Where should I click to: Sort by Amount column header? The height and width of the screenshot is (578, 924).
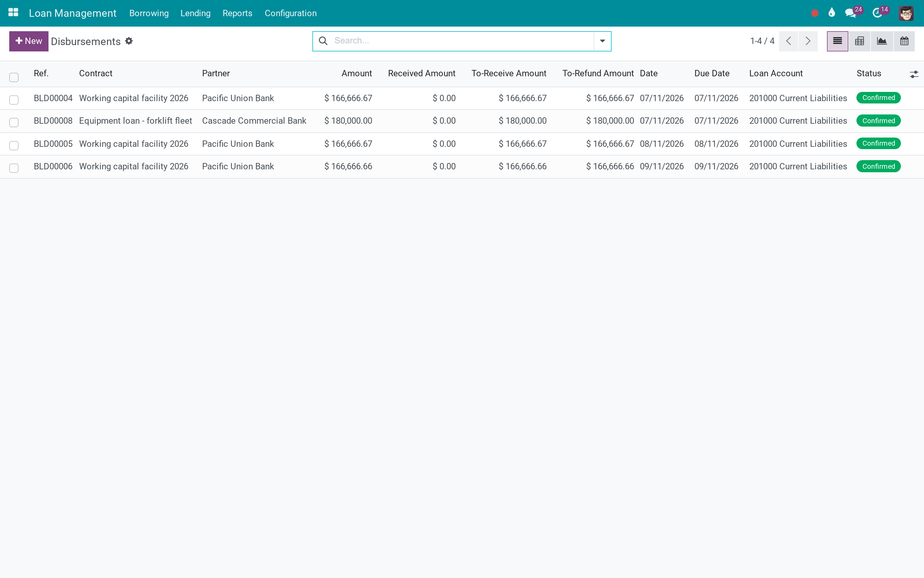click(357, 73)
